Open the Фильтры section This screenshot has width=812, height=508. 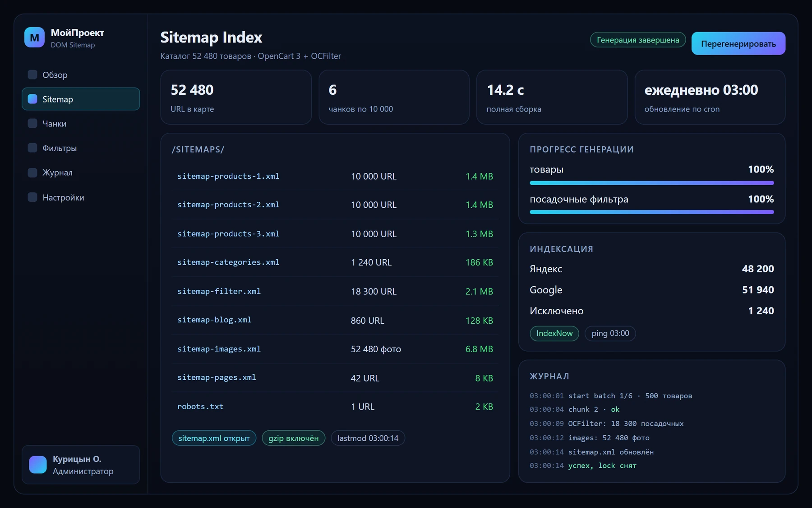(x=81, y=148)
